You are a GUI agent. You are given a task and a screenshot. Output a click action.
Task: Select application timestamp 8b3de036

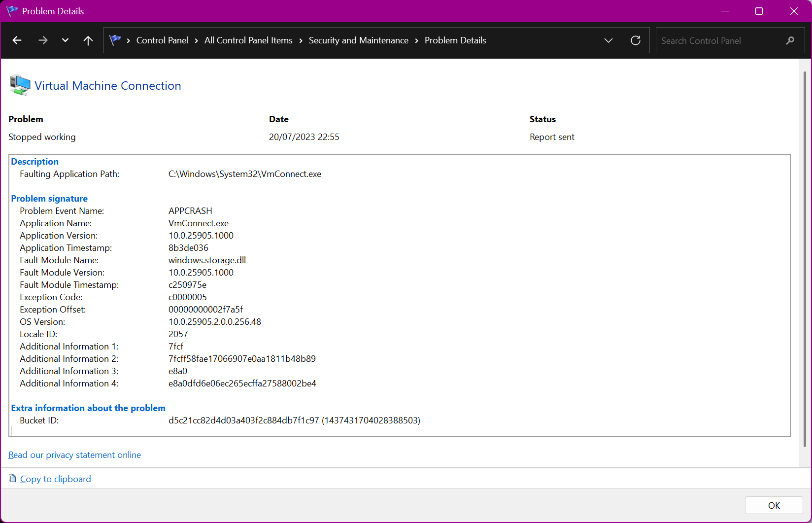tap(188, 248)
